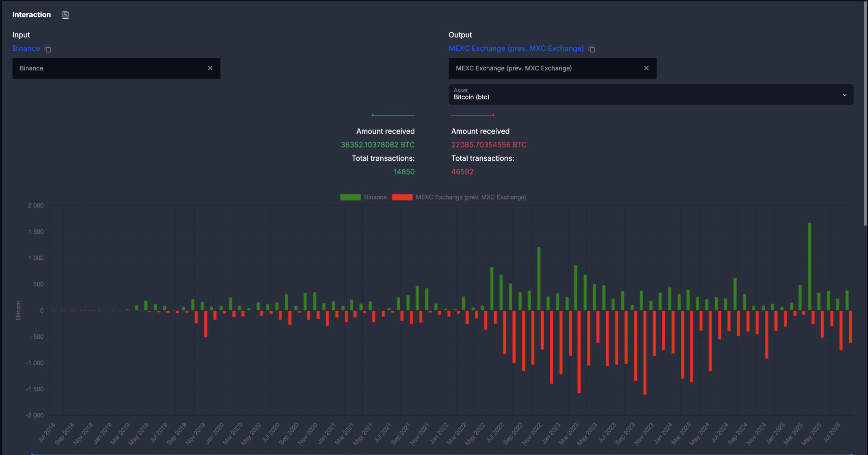This screenshot has width=868, height=455.
Task: Open the Binance entity link
Action: (x=26, y=48)
